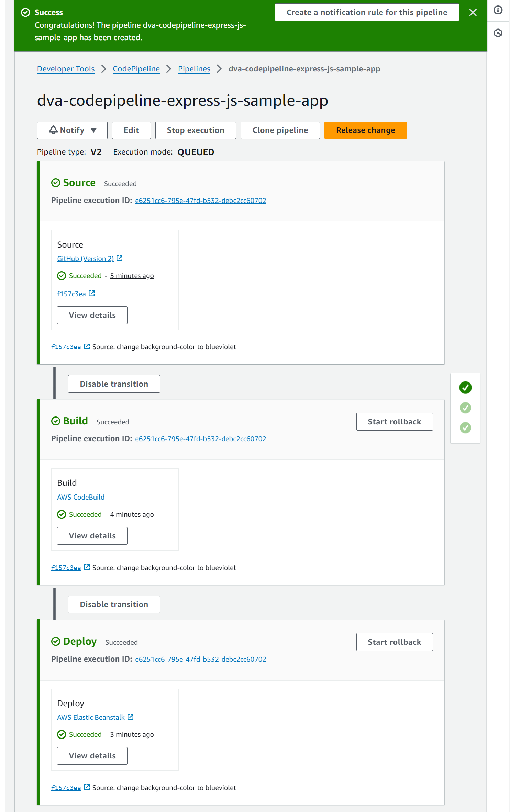This screenshot has height=812, width=510.
Task: Go to CodePipeline breadcrumb
Action: (136, 69)
